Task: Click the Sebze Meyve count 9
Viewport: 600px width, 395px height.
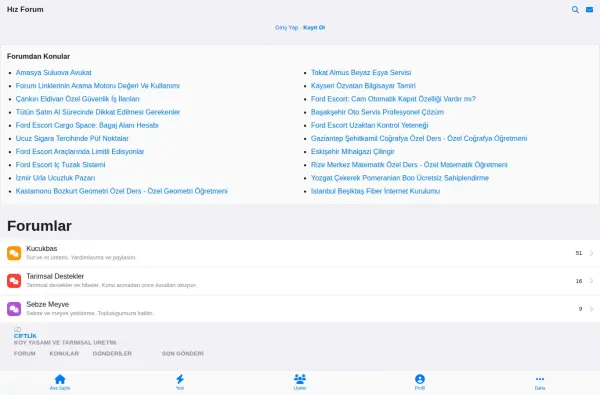Action: click(580, 309)
